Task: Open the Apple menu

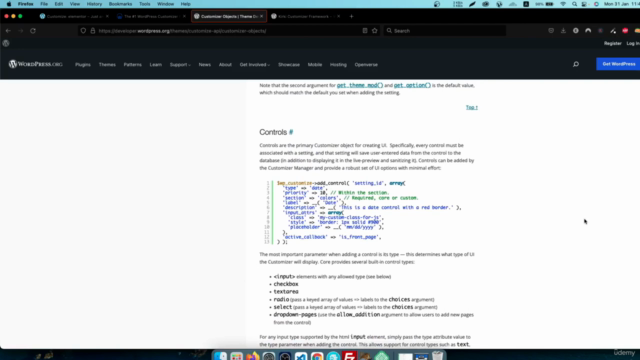Action: point(9,4)
